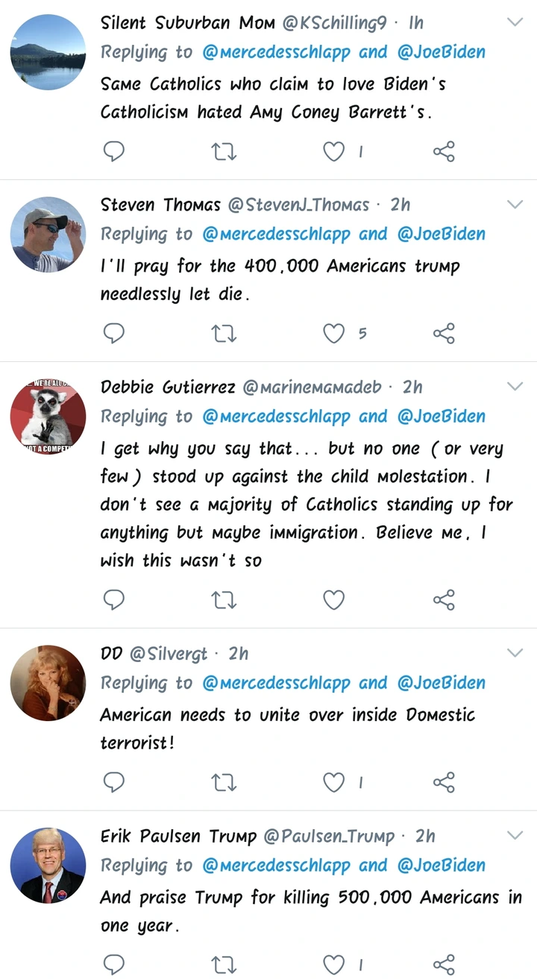Open @Paulsen_Trump handle link
This screenshot has height=980, width=537.
click(x=329, y=836)
